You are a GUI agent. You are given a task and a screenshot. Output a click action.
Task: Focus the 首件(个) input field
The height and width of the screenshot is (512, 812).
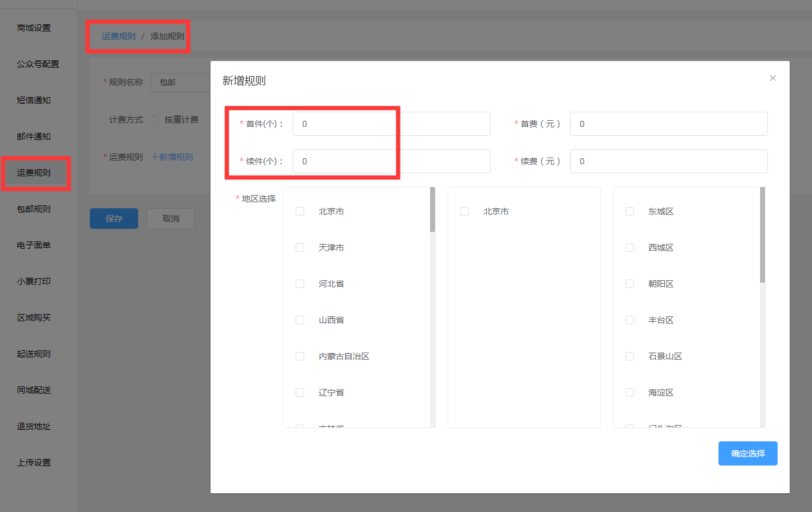392,124
